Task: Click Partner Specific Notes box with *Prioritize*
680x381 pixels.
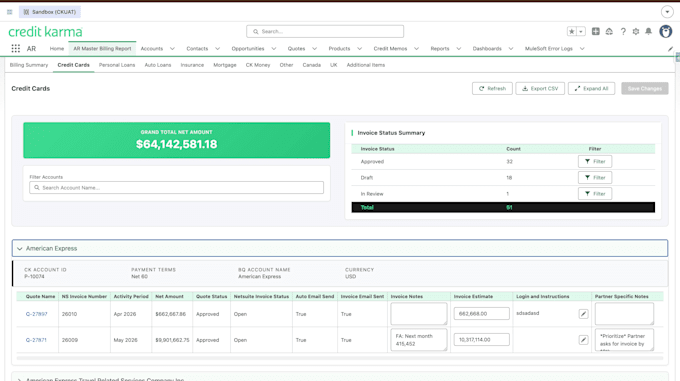Action: tap(624, 340)
